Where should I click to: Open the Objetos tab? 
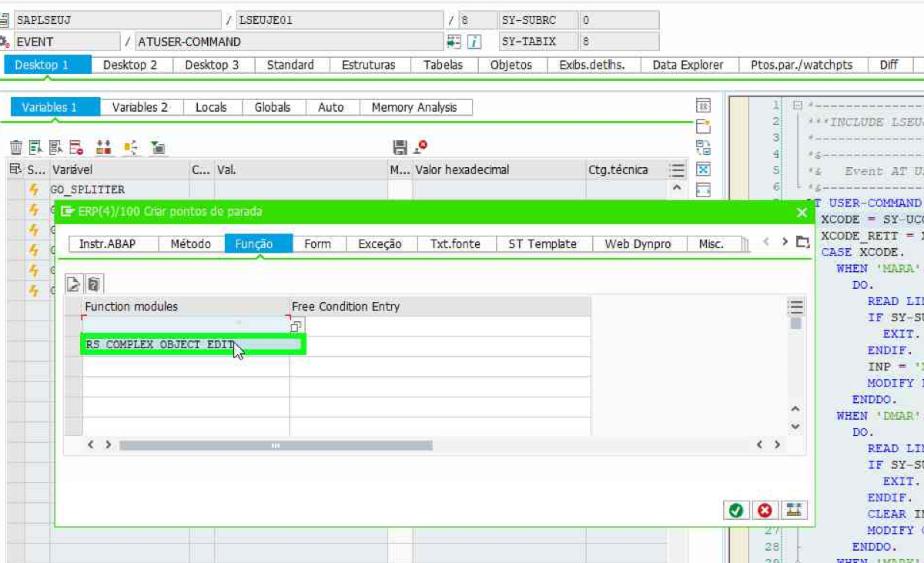pyautogui.click(x=511, y=65)
